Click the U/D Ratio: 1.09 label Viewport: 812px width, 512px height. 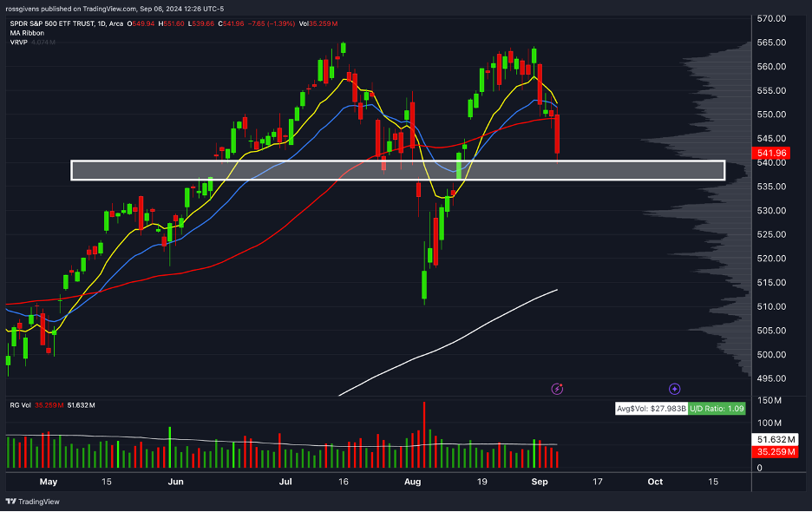(x=717, y=409)
